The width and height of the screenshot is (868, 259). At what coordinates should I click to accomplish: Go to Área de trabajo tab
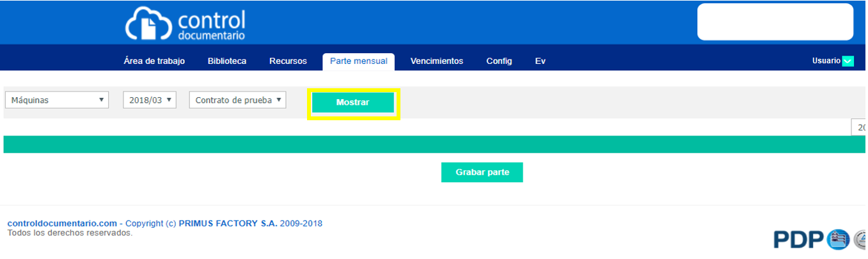[x=154, y=61]
